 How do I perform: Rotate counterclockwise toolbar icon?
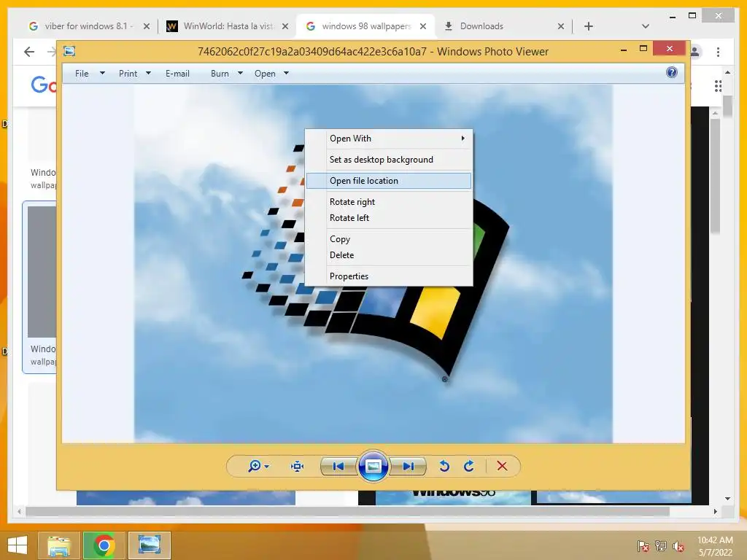click(444, 466)
